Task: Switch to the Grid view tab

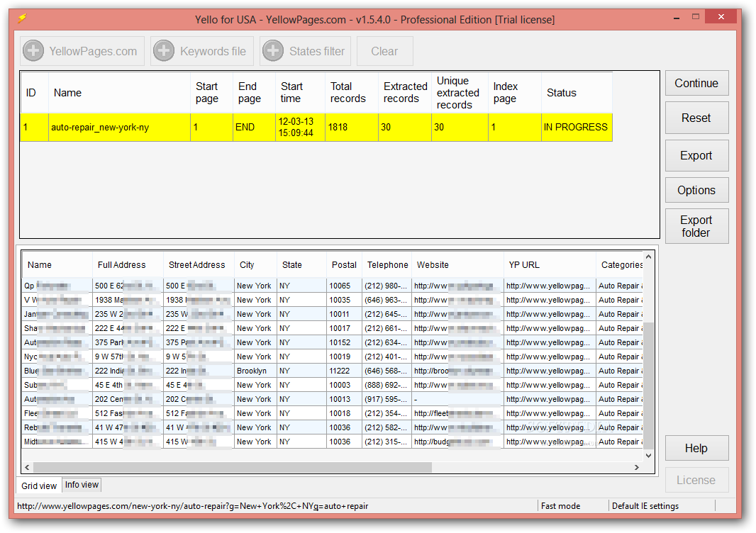Action: click(x=39, y=486)
